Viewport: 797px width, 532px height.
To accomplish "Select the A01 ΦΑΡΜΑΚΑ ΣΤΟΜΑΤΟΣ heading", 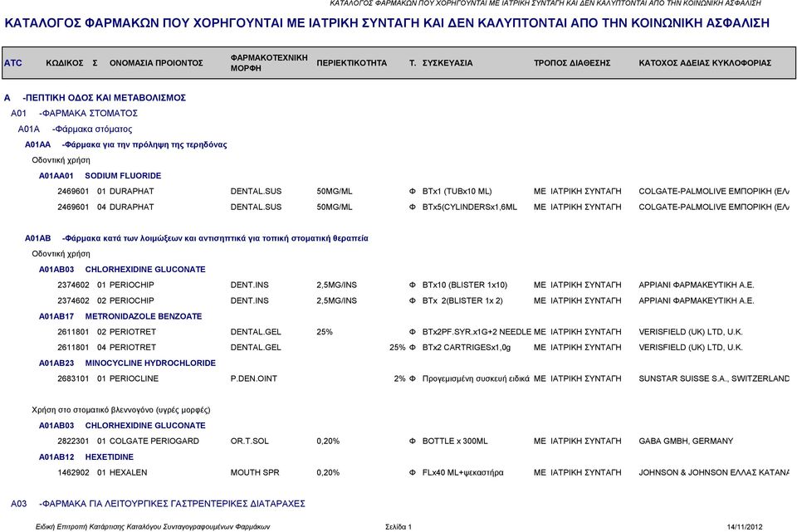I will tap(74, 114).
